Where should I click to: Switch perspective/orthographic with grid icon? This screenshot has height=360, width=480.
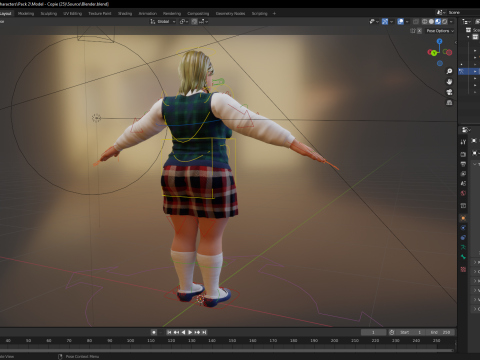[x=449, y=103]
